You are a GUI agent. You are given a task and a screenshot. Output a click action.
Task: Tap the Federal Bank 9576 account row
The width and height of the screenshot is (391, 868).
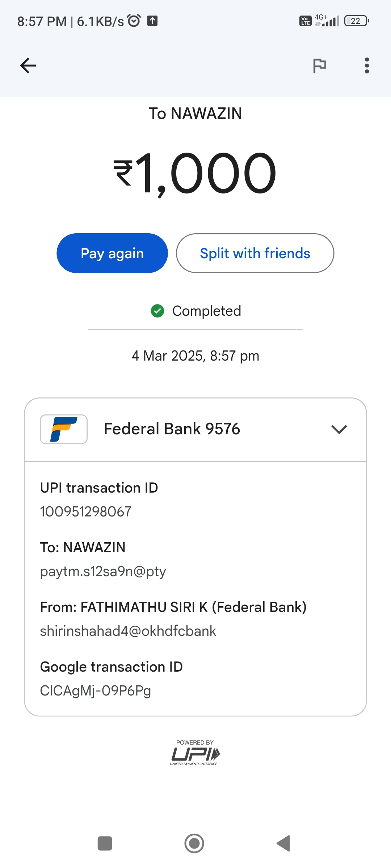coord(172,429)
